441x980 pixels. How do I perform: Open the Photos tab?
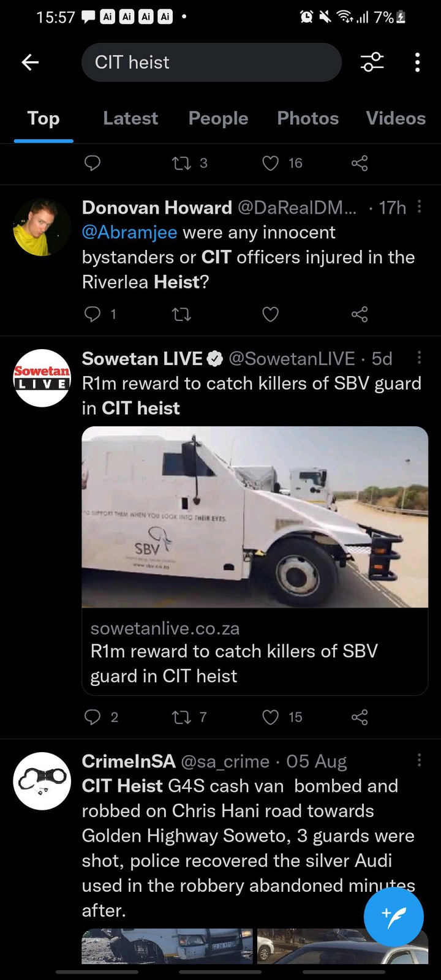point(307,118)
